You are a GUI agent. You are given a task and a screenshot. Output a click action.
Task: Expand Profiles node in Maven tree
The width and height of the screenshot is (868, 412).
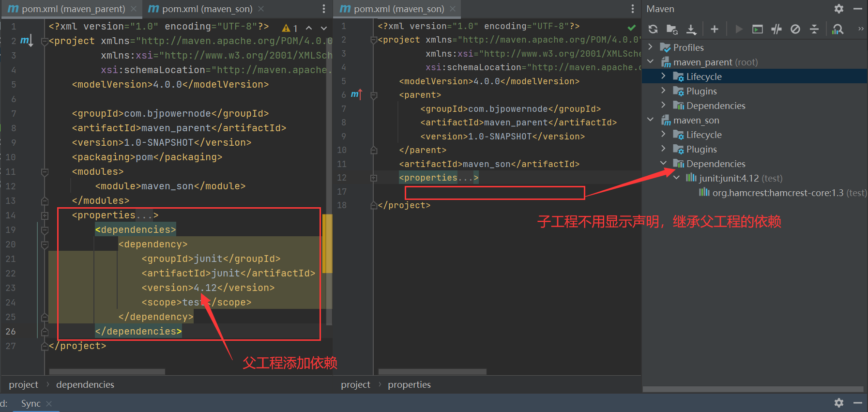651,47
